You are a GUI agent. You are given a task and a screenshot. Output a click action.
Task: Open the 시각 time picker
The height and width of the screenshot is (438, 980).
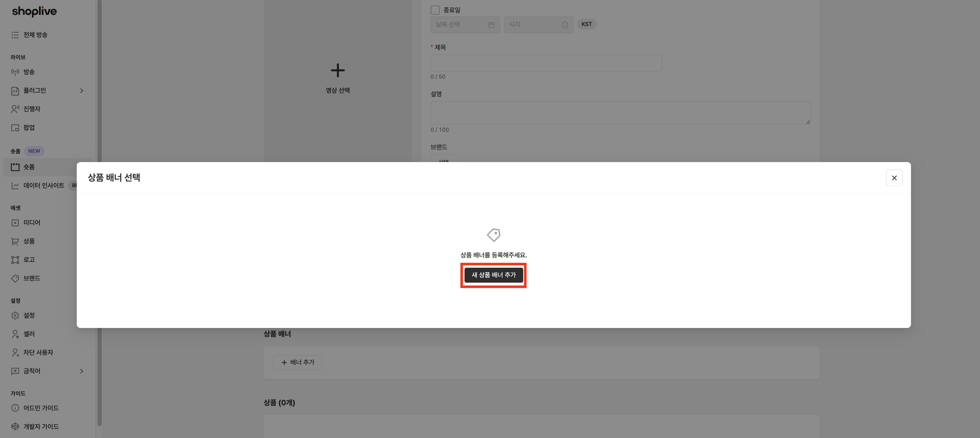point(538,25)
